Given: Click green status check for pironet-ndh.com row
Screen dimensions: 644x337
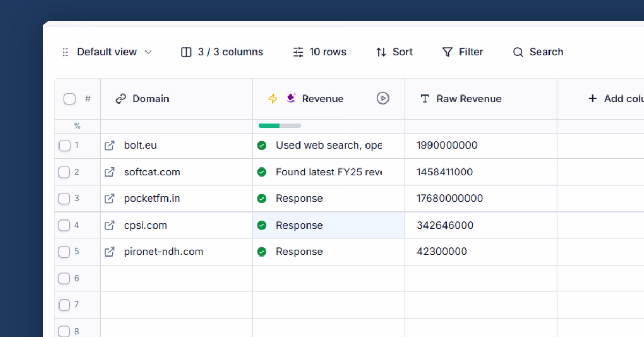Looking at the screenshot, I should tap(262, 252).
